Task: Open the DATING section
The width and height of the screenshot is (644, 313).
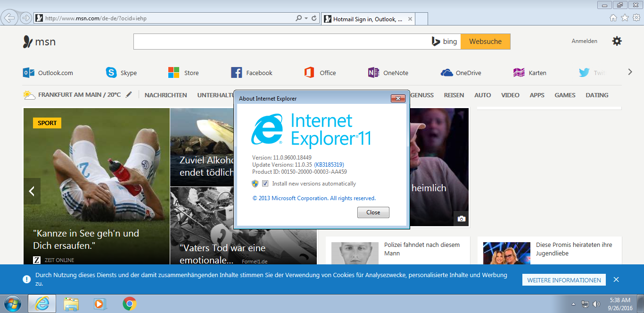Action: (x=597, y=95)
